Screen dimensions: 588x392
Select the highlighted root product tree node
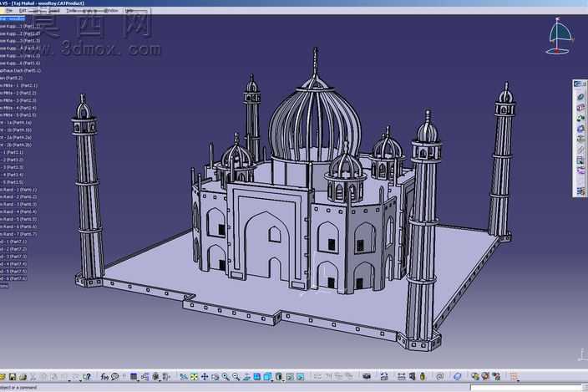13,18
